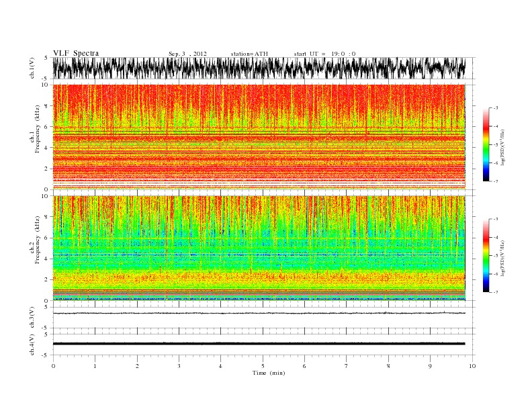Screen dimensions: 532x411
Task: Click the "-5" volt tick of ch.4(V)
Action: click(x=45, y=355)
